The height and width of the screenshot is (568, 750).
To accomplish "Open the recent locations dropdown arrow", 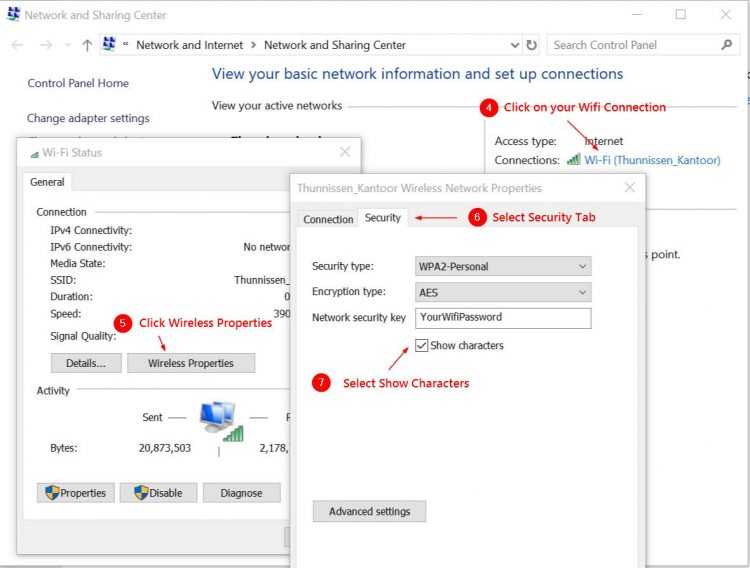I will 68,45.
